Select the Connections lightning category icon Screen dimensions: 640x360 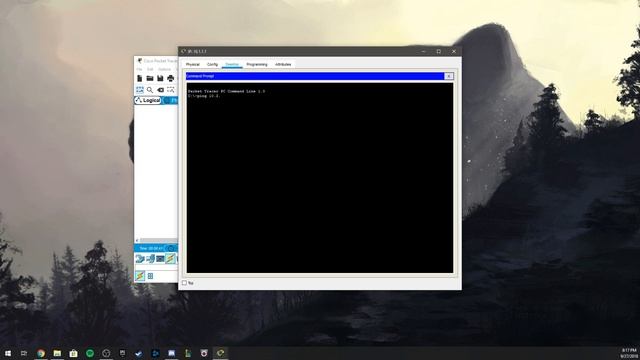tap(171, 258)
